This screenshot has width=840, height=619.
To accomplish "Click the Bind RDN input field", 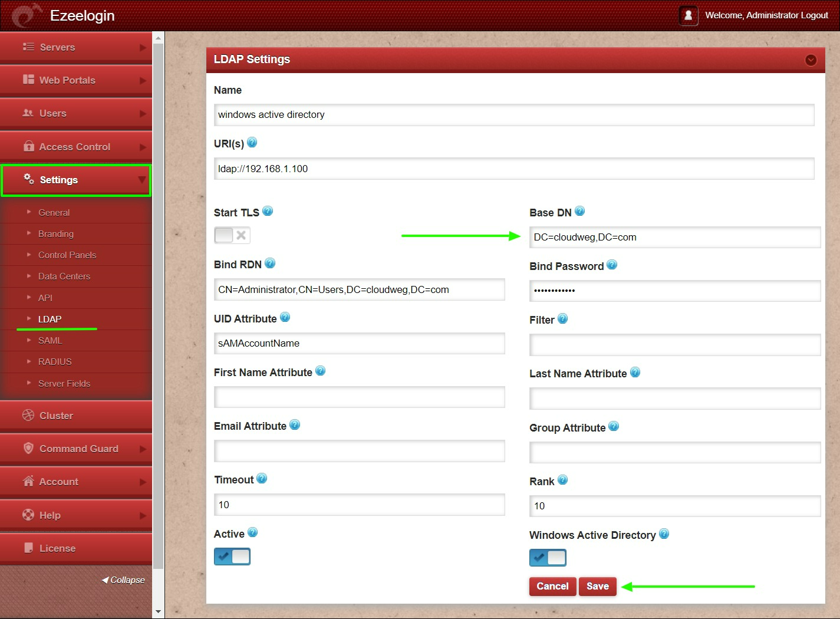I will [360, 289].
